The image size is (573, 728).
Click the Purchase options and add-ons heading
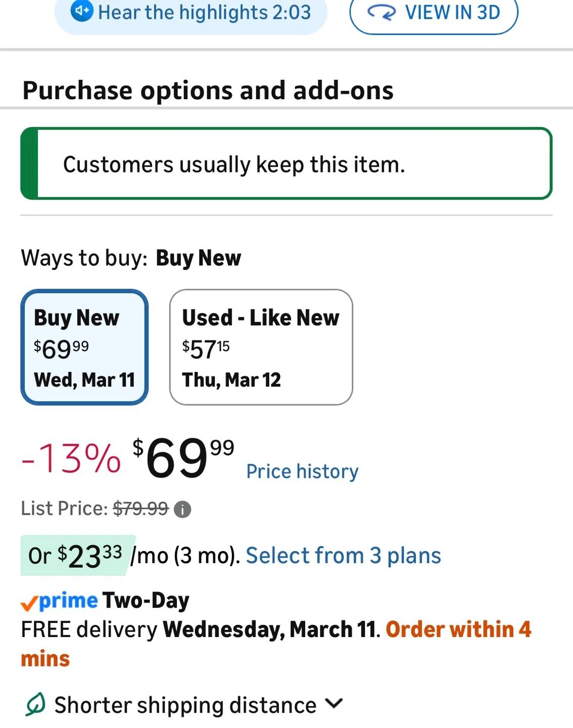click(x=208, y=91)
